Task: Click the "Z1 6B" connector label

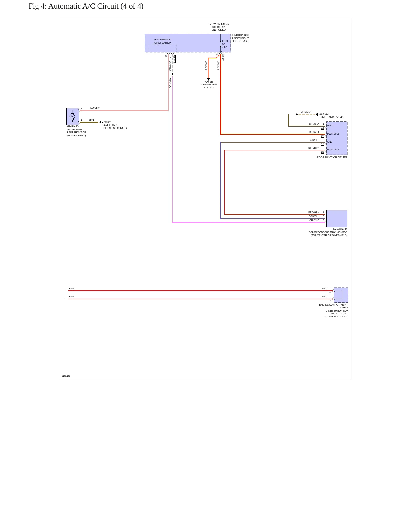Action: [x=223, y=57]
